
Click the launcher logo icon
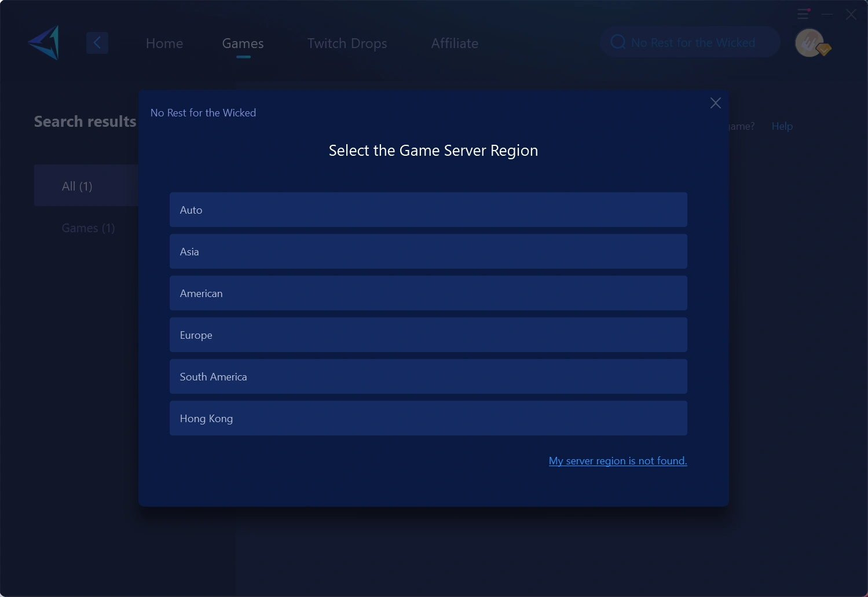tap(44, 42)
